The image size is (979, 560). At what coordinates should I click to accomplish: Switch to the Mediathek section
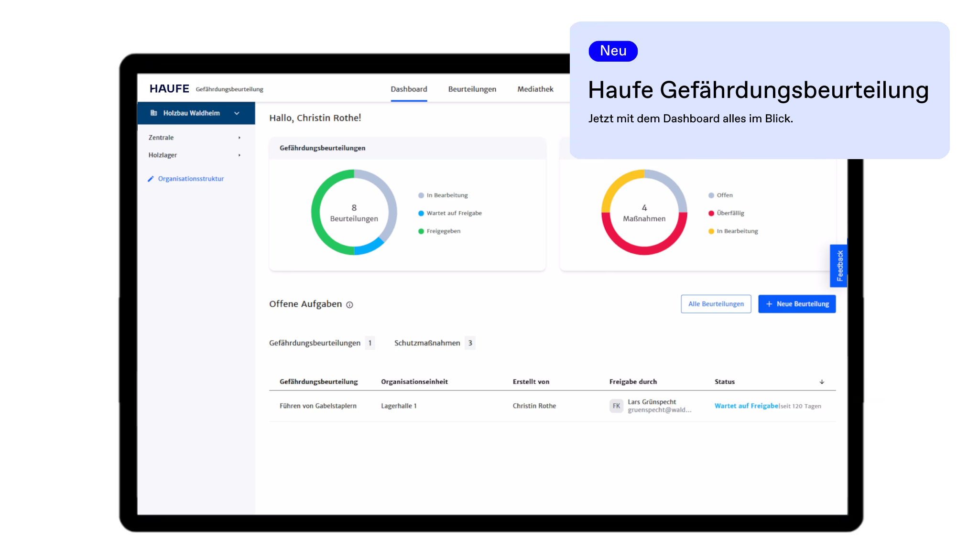coord(534,89)
